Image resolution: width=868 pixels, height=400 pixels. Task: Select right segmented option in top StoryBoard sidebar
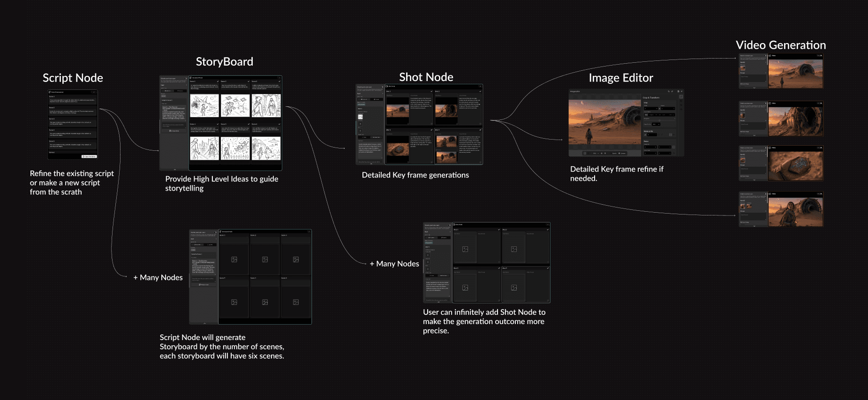click(180, 91)
